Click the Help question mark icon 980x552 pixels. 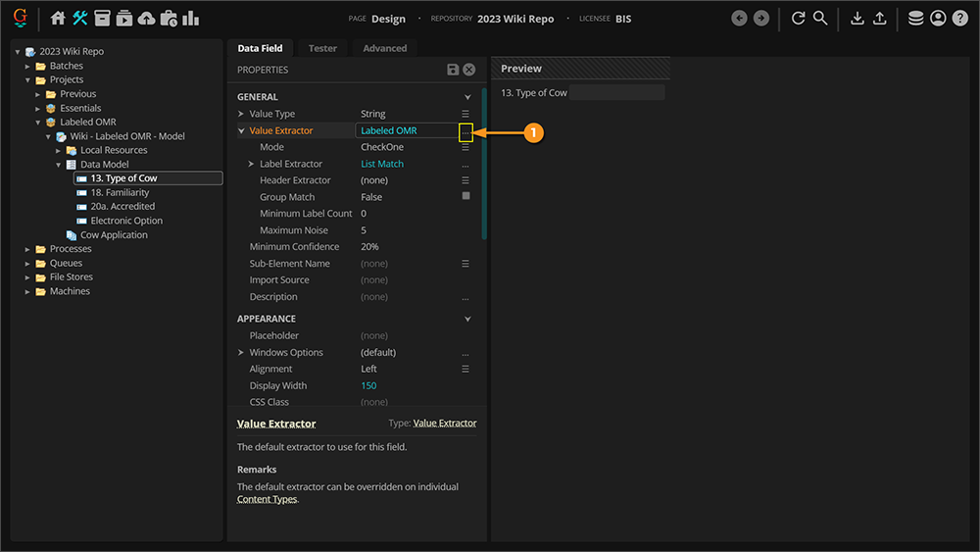click(959, 19)
